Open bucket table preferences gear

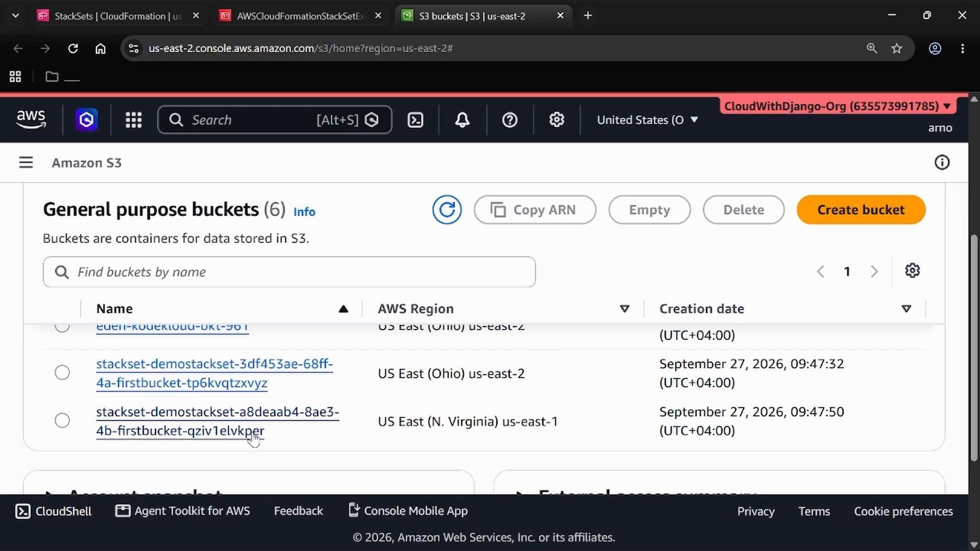tap(913, 271)
